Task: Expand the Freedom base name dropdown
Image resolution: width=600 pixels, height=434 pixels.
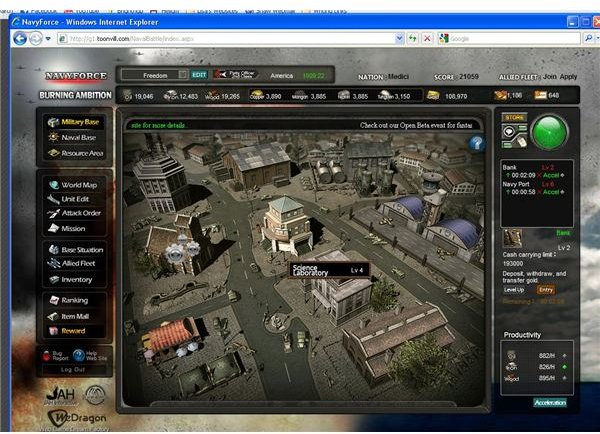Action: pos(183,75)
